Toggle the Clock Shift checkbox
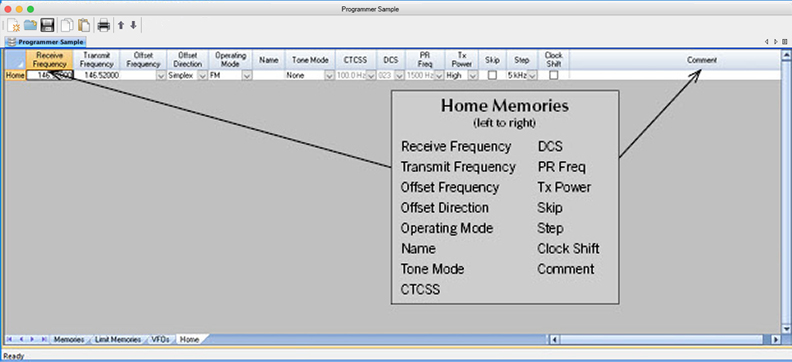This screenshot has width=792, height=362. [x=554, y=75]
